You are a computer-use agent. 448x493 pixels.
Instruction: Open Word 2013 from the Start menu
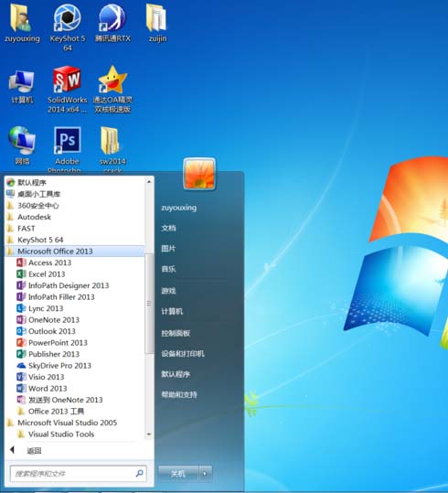pos(42,389)
